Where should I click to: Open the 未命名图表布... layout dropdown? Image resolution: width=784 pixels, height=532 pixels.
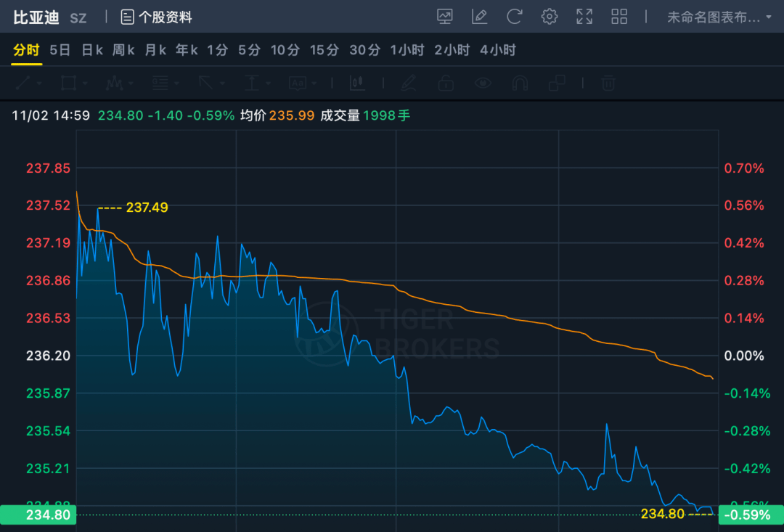719,17
